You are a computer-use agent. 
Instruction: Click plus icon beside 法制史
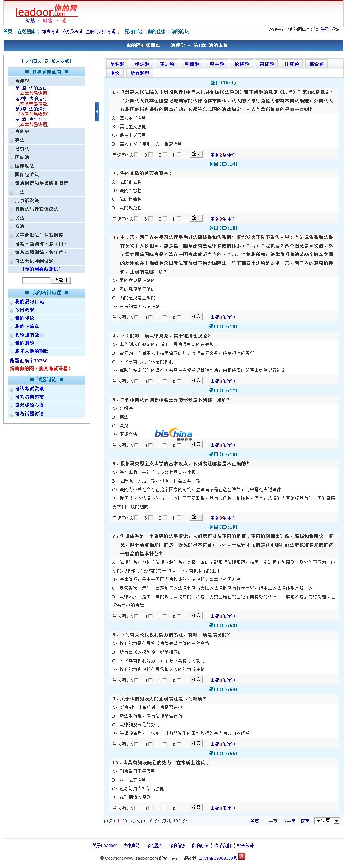tap(12, 132)
